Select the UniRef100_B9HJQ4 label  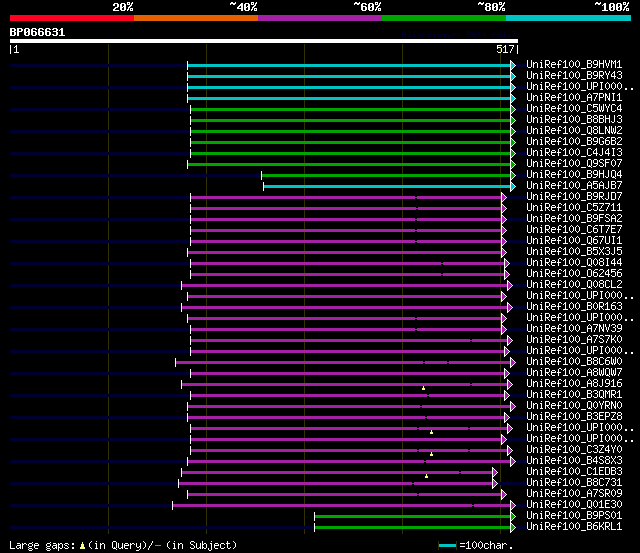574,175
